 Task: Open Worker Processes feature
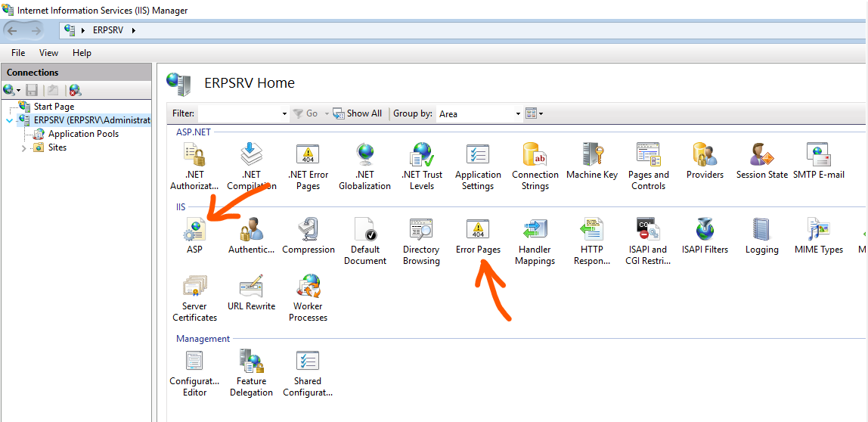click(x=308, y=299)
